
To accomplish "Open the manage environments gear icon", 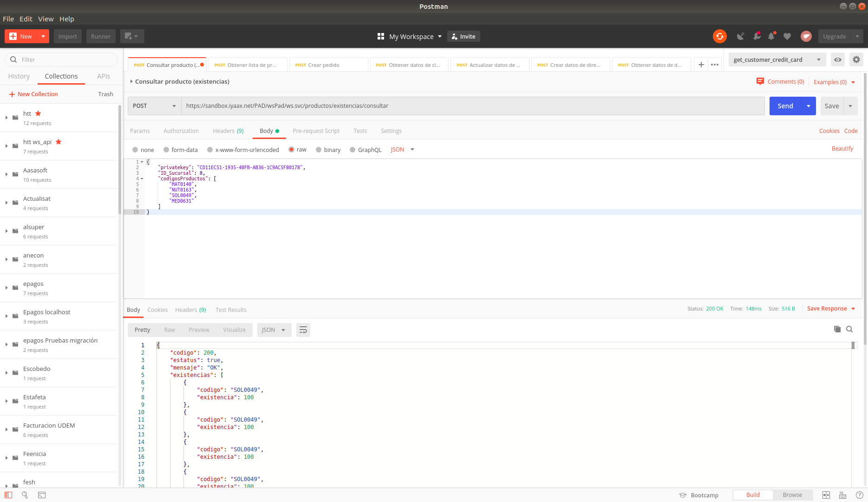I will coord(856,59).
